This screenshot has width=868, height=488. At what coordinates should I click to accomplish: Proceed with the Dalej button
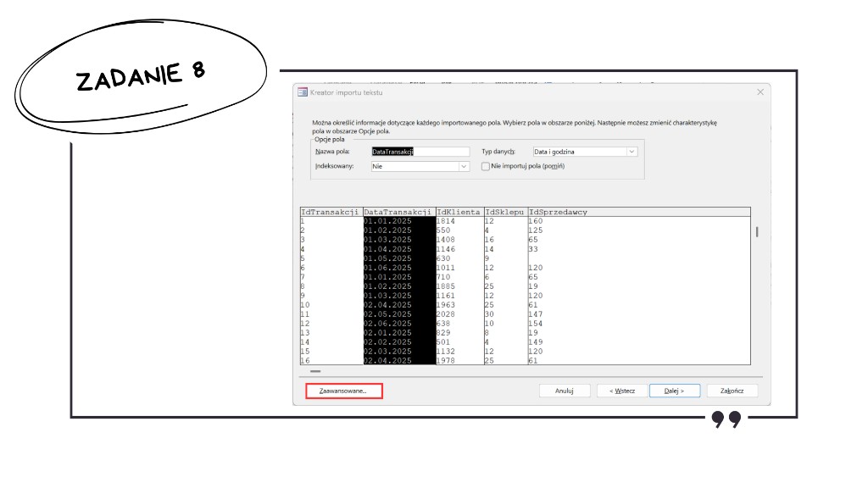[x=674, y=391]
